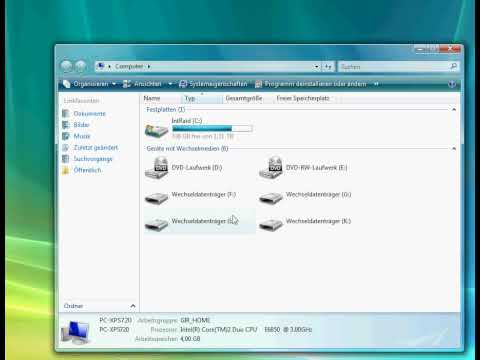Click the Arbeitsgruppe GR_HOME value

click(195, 320)
